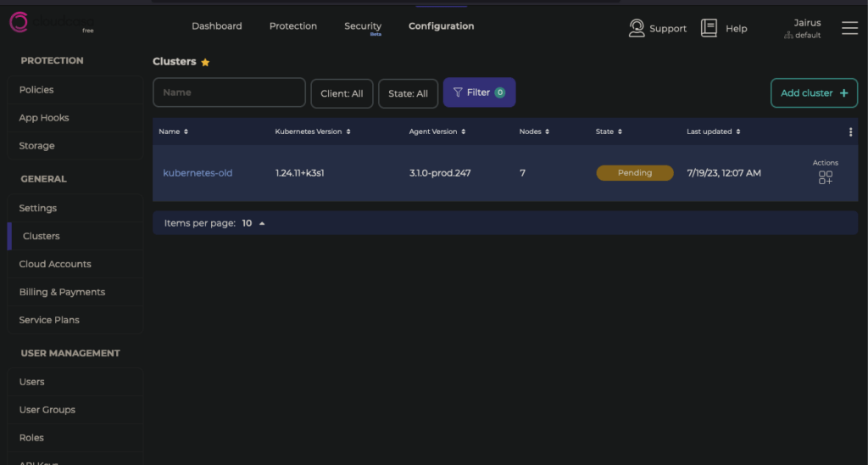Viewport: 868px width, 465px height.
Task: Open the kubernetes-old cluster link
Action: point(198,173)
